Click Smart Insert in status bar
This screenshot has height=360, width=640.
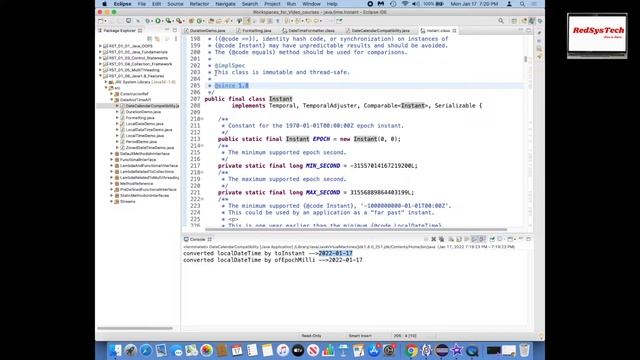[x=360, y=336]
